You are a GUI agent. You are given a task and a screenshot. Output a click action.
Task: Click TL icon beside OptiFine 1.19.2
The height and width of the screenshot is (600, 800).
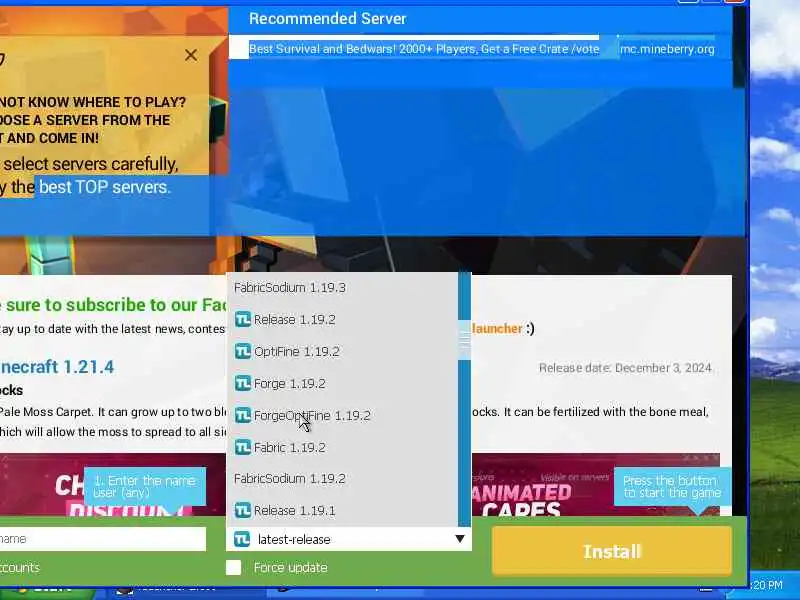coord(243,352)
